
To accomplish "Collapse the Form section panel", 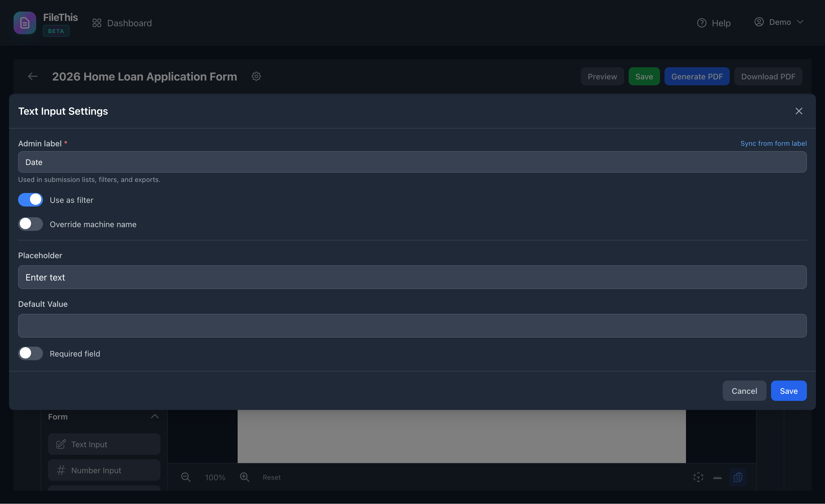I will (x=155, y=416).
